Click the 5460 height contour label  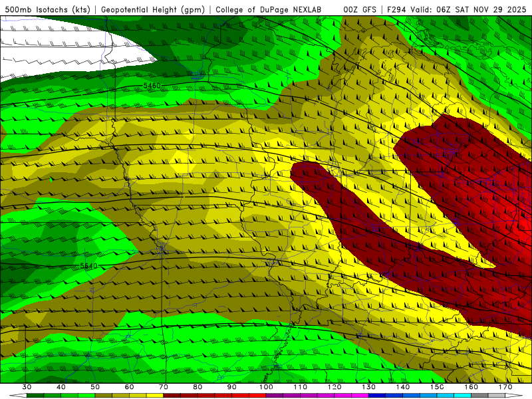[152, 86]
